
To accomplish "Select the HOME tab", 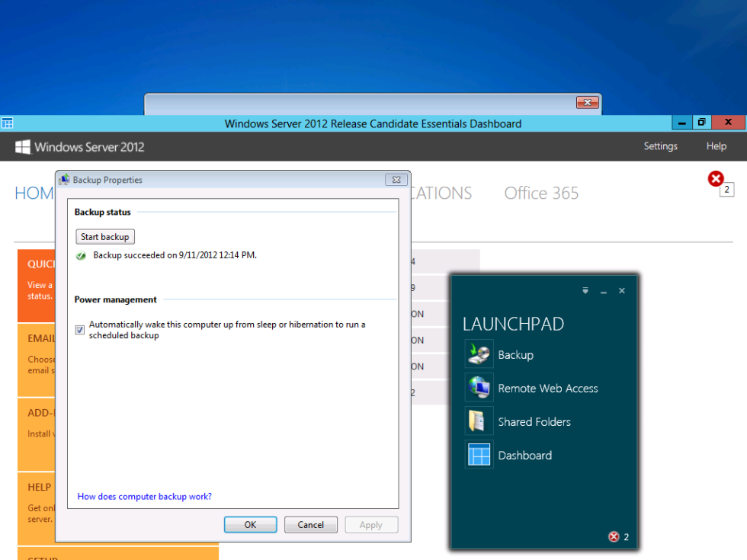I will coord(34,193).
